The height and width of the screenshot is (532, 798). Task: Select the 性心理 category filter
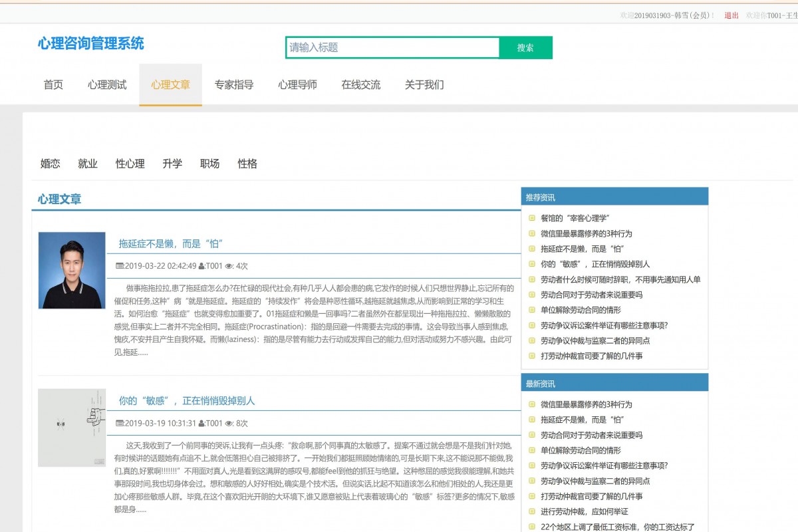[x=129, y=164]
